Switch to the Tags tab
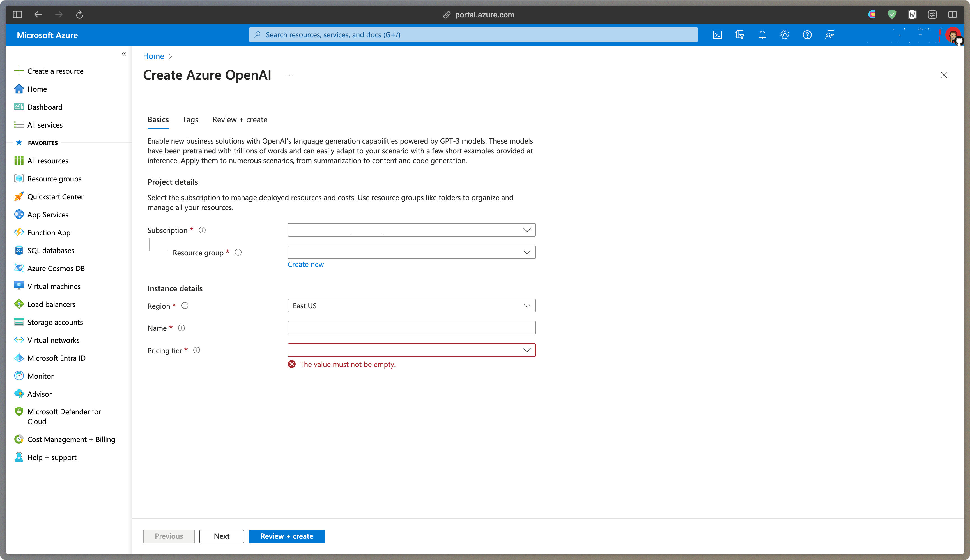The image size is (970, 560). 190,120
